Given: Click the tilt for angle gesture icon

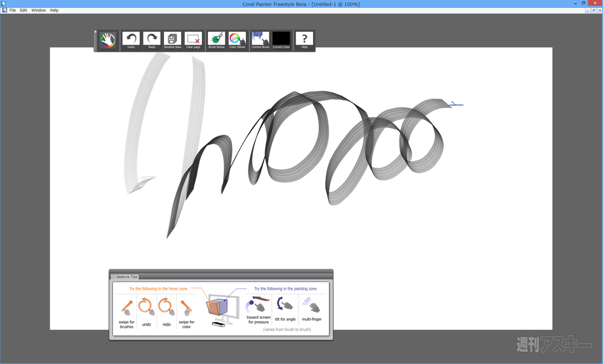Looking at the screenshot, I should pyautogui.click(x=285, y=304).
